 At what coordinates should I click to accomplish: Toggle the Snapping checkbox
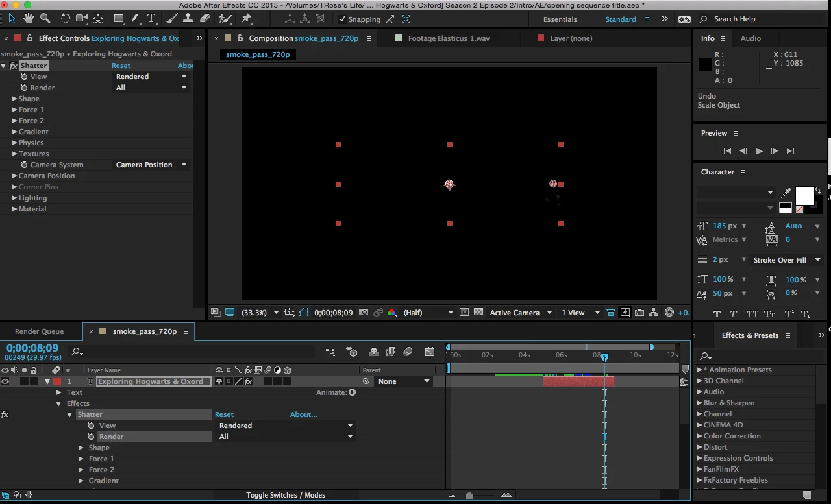point(343,19)
